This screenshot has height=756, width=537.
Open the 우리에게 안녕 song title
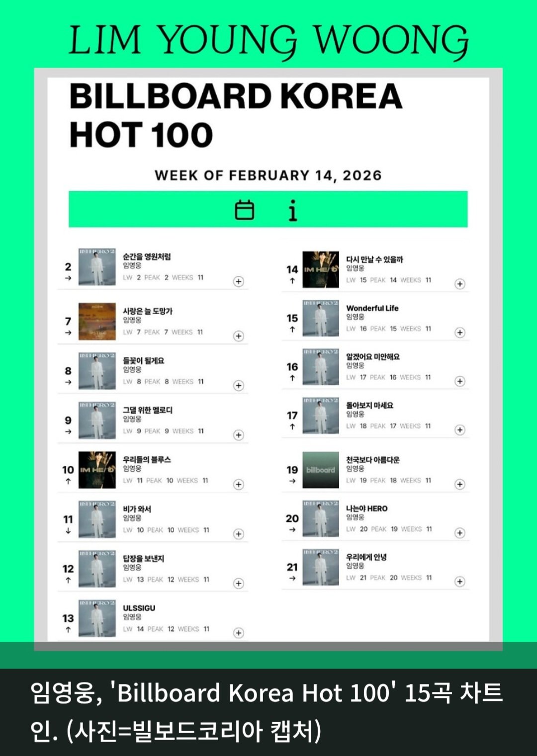click(366, 557)
